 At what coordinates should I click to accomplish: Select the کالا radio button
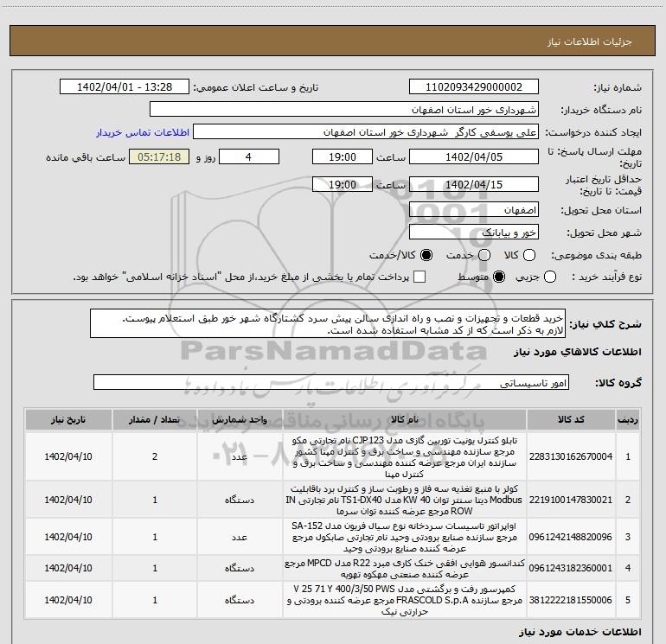529,255
